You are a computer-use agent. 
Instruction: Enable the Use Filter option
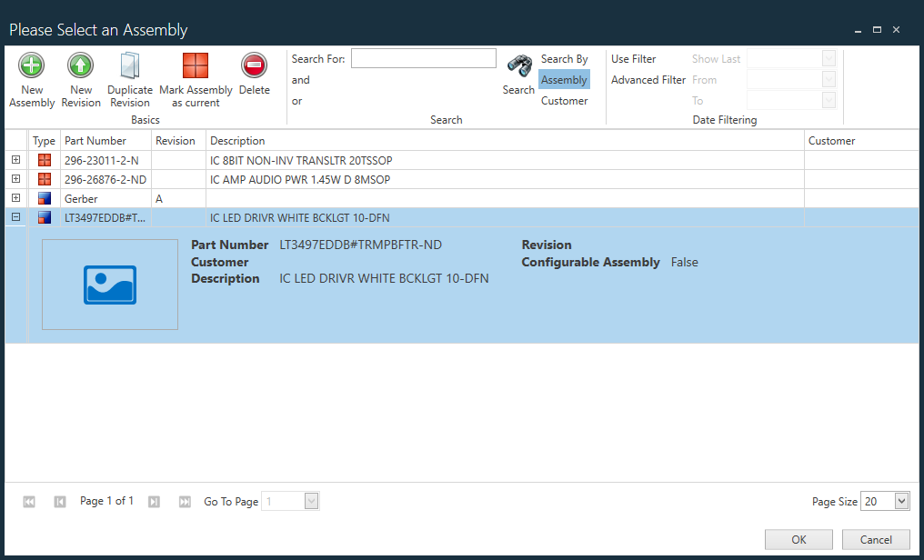[x=634, y=58]
